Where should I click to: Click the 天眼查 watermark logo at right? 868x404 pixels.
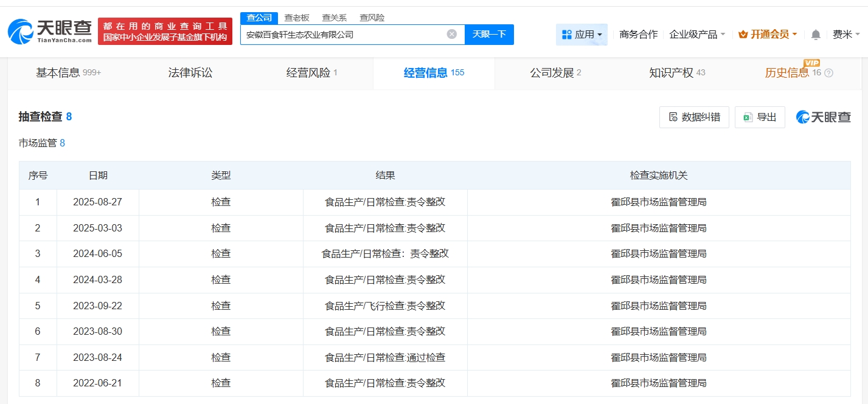click(824, 117)
